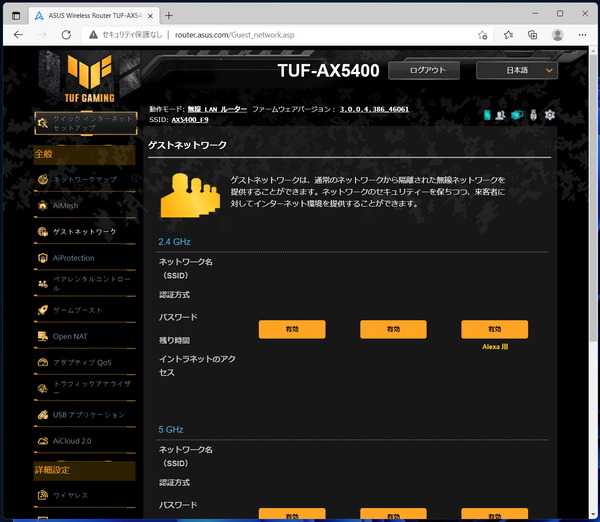Image resolution: width=600 pixels, height=522 pixels.
Task: Enable the second 2.4 GHz guest network
Action: [393, 330]
